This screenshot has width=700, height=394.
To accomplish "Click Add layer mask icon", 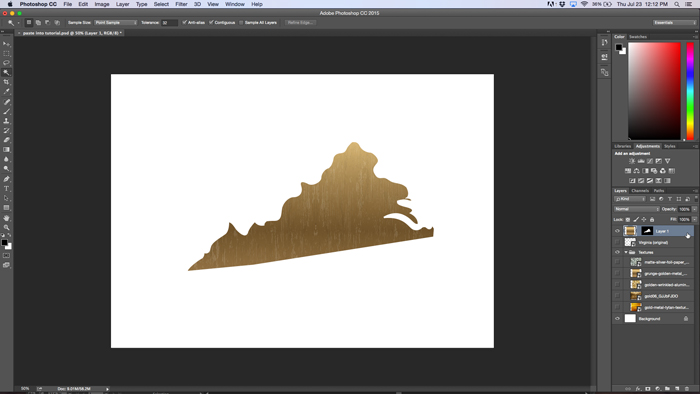I will 648,389.
